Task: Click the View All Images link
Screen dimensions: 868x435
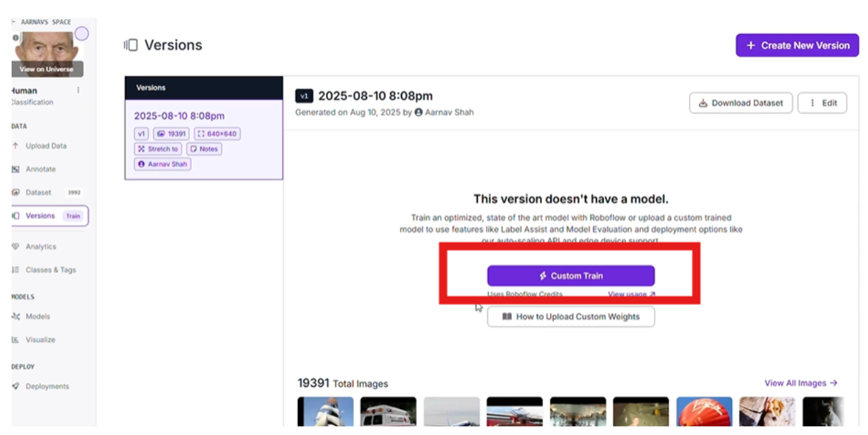Action: point(801,383)
